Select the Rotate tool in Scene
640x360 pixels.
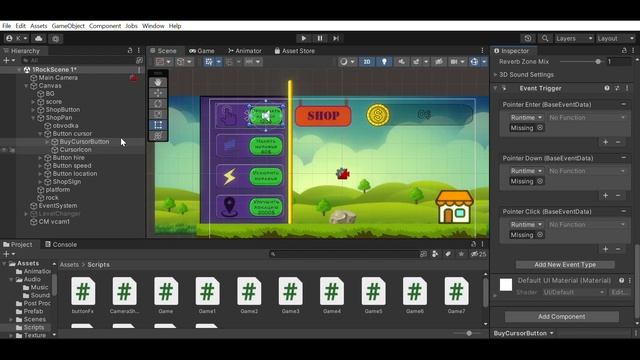[158, 104]
